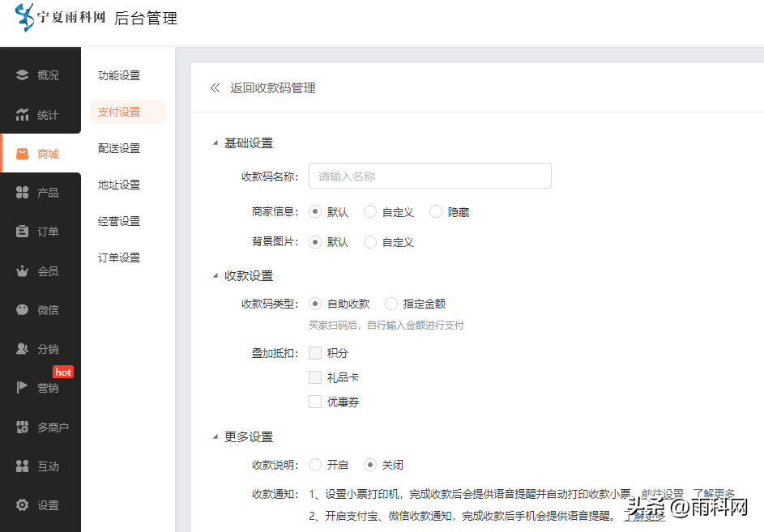Click the 概况 overview icon in sidebar

pos(23,75)
